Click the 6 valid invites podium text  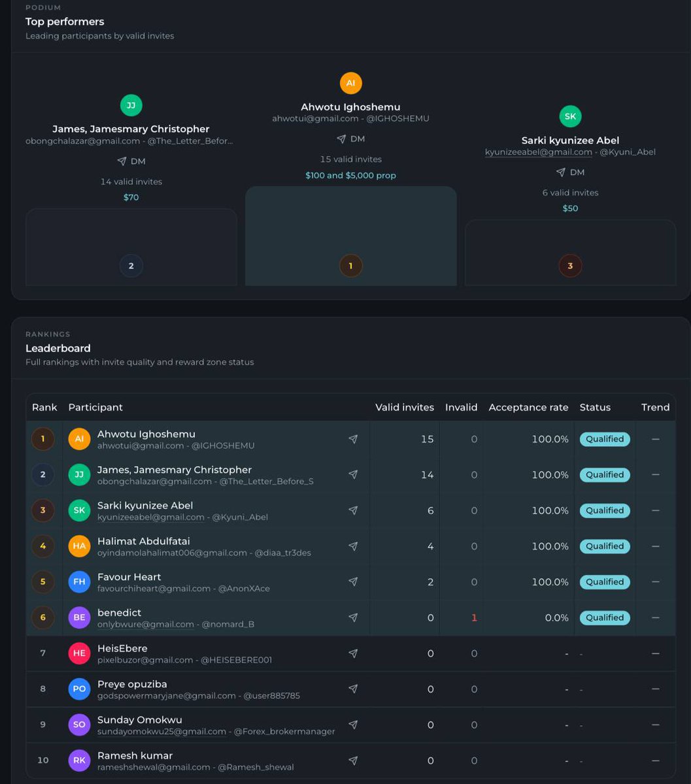(x=571, y=193)
